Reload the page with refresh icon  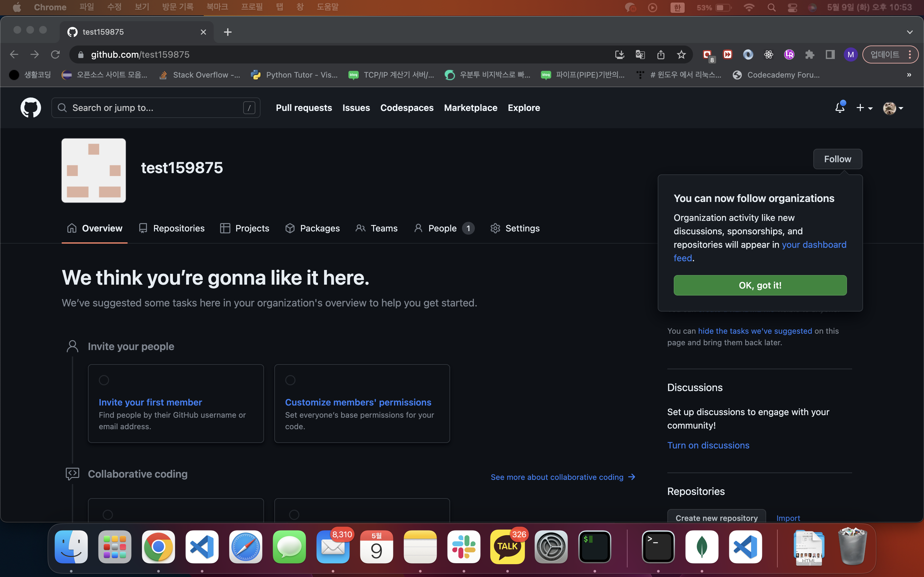[x=56, y=54]
